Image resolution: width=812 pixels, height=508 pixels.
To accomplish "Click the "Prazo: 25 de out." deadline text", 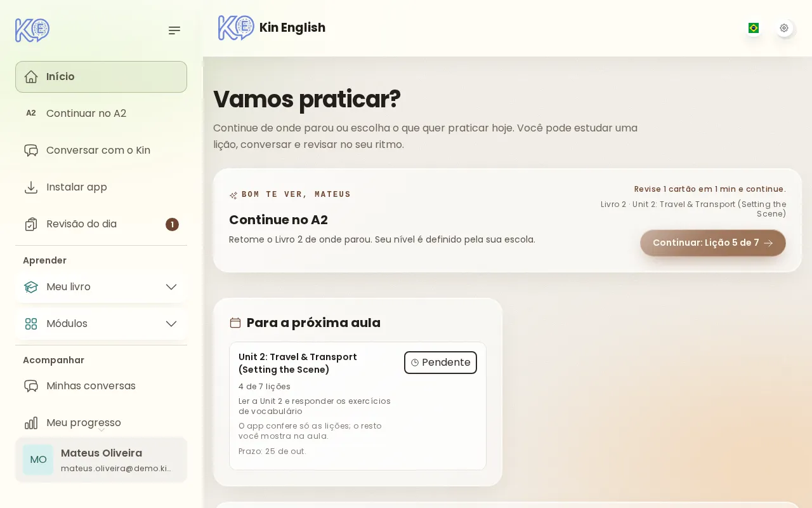I will 272,451.
